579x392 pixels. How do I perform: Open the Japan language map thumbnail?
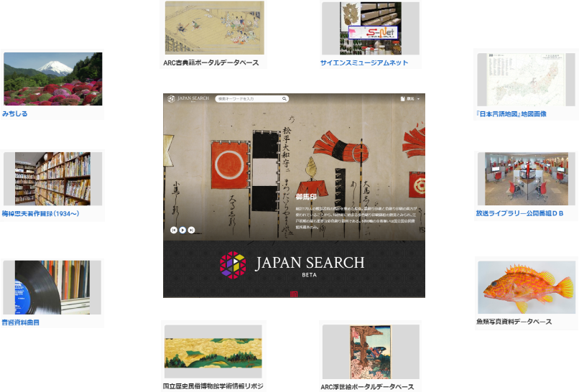tap(526, 80)
